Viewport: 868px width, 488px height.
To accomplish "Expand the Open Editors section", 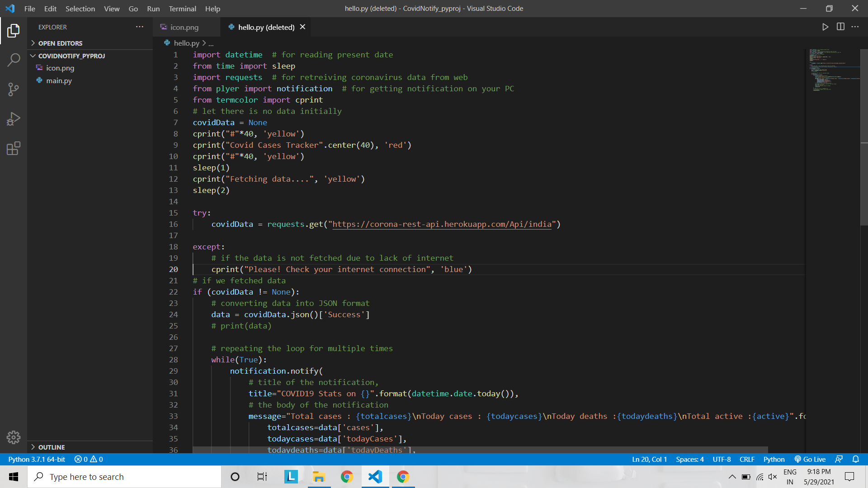I will tap(60, 43).
